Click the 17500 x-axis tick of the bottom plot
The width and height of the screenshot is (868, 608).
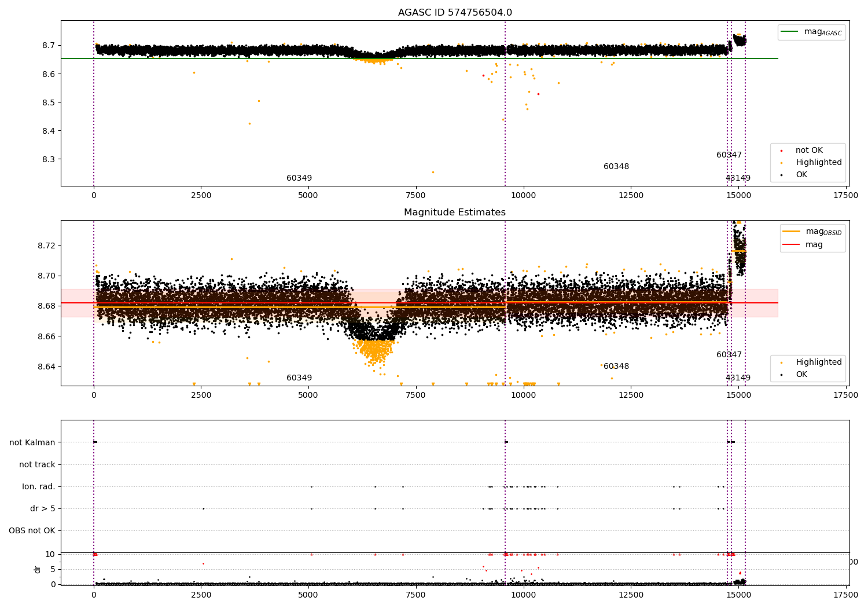(845, 595)
